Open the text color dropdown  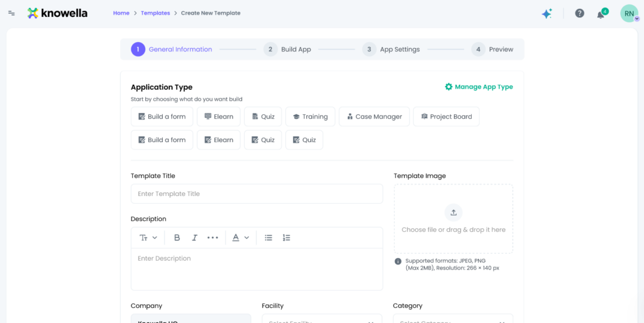click(241, 238)
